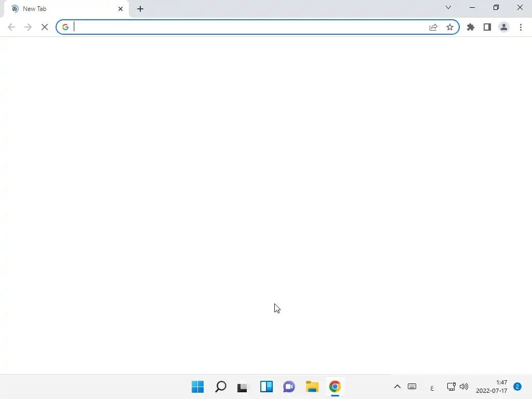Image resolution: width=532 pixels, height=399 pixels.
Task: Share this page icon
Action: [x=433, y=27]
